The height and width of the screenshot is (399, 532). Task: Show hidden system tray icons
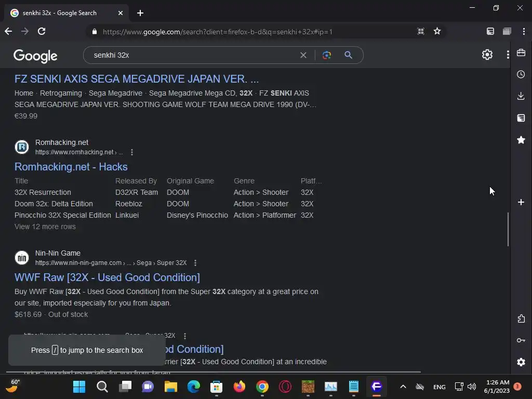click(403, 387)
